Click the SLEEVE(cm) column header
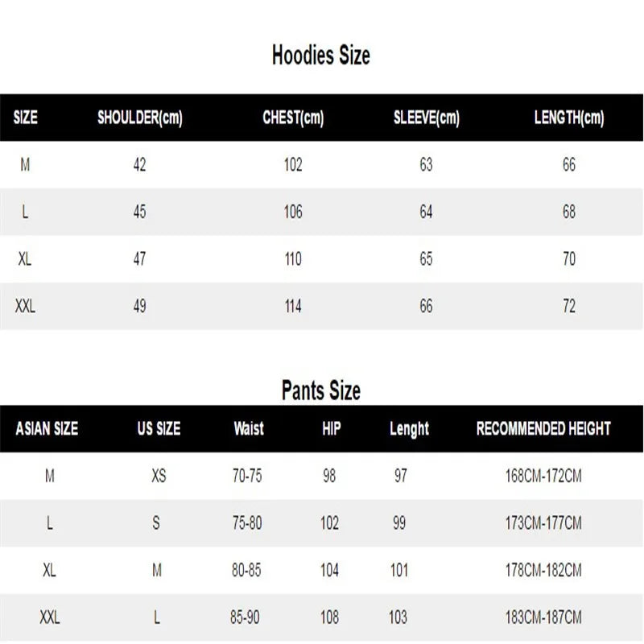 coord(426,118)
